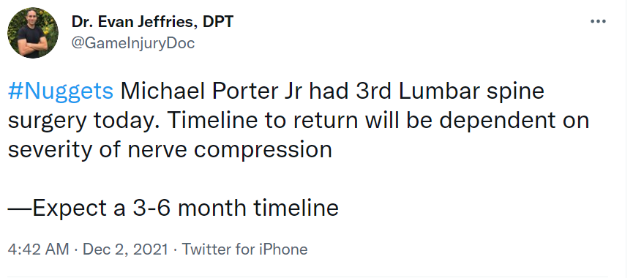Open the Dr. Evan Jeffries, DPT display name
644x278 pixels.
152,21
